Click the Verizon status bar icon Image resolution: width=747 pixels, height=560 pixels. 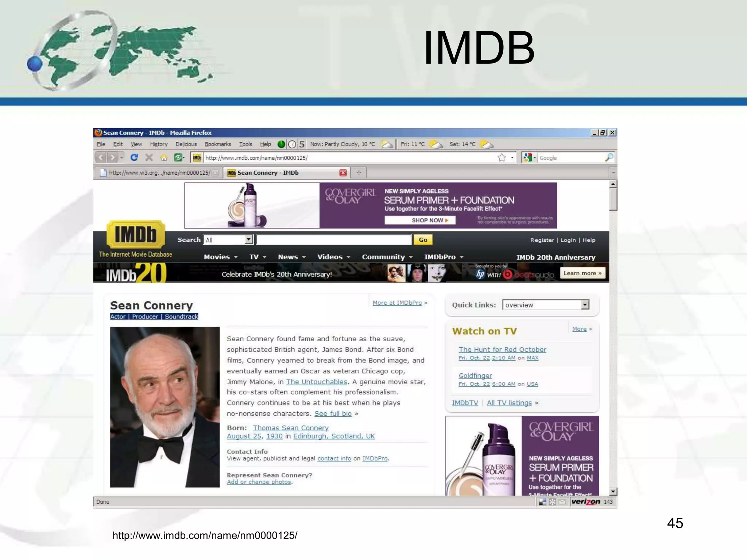[x=586, y=502]
